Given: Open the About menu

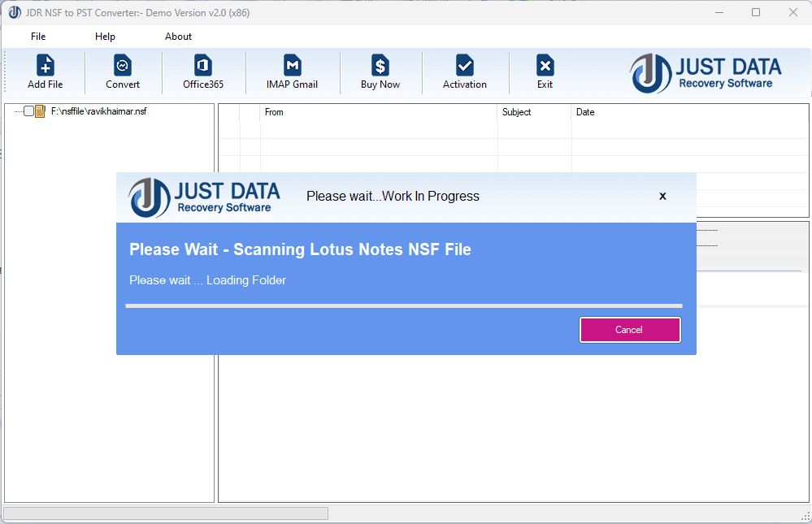Looking at the screenshot, I should 178,36.
